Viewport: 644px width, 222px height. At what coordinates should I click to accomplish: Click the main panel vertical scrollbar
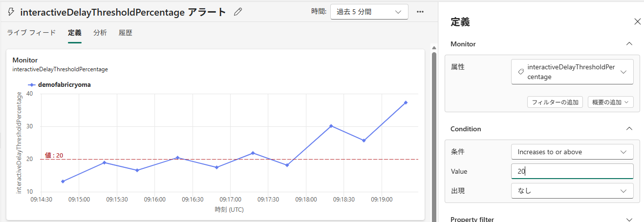click(434, 137)
